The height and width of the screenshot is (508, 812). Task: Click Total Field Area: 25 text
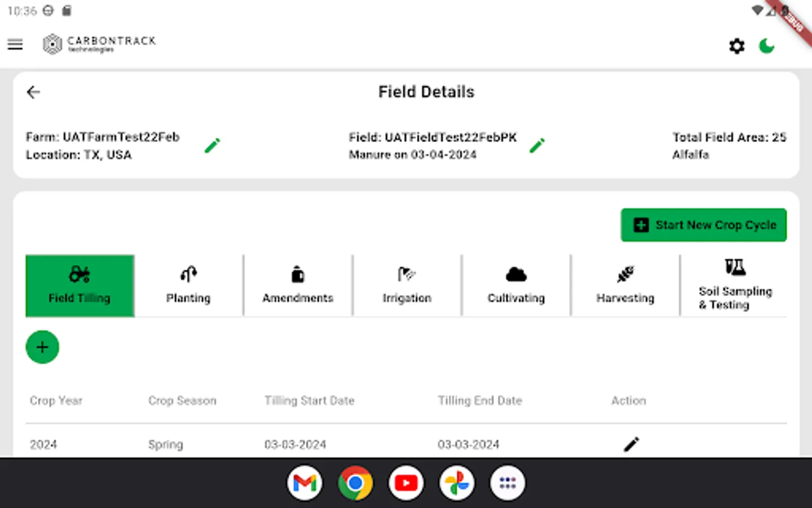729,137
